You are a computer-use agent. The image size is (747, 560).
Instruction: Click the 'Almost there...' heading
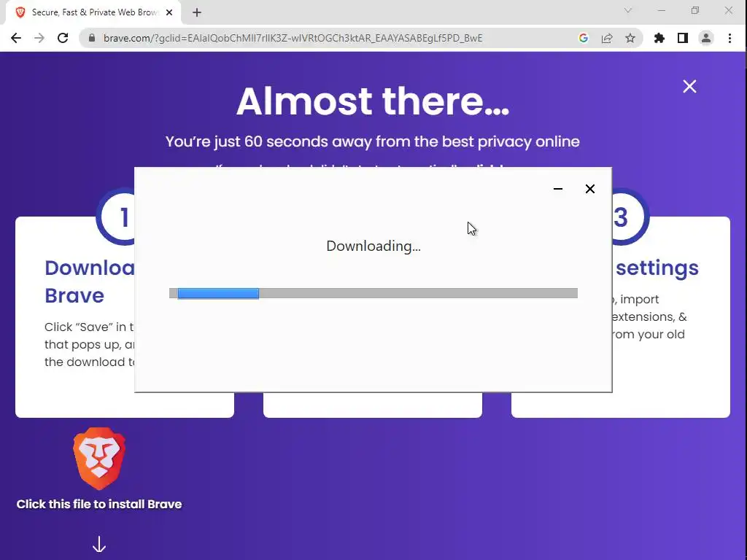[373, 101]
